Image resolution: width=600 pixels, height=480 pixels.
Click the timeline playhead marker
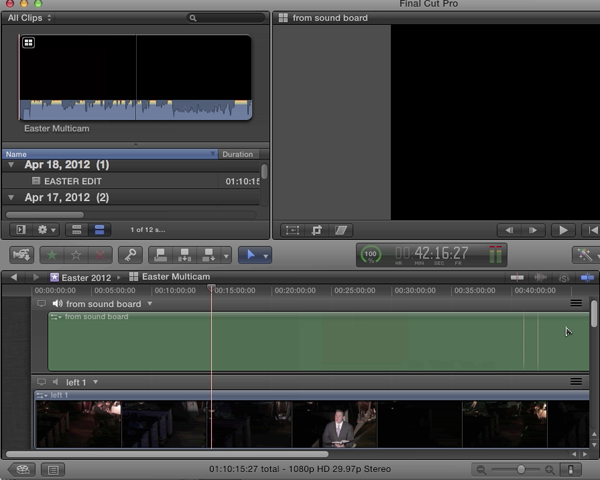pyautogui.click(x=211, y=287)
